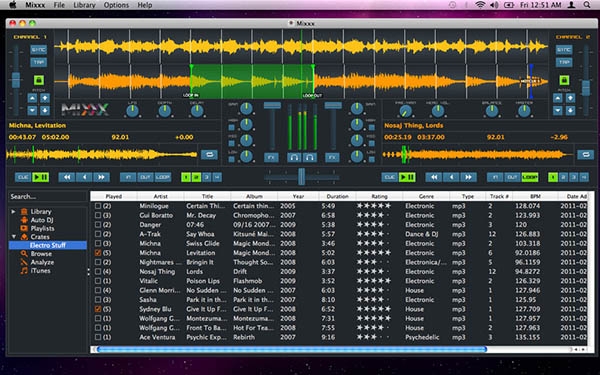Toggle Channel 1 HIGH kill switch

tap(232, 128)
